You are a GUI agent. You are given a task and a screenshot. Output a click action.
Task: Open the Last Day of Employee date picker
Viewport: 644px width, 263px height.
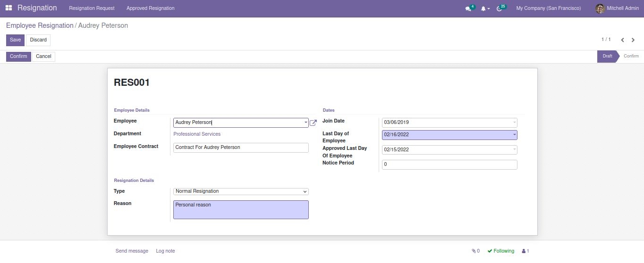449,135
